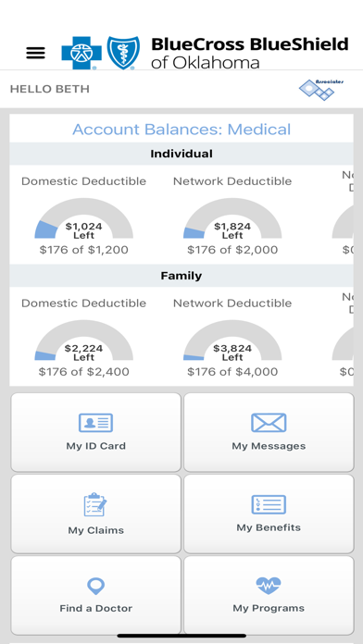The image size is (363, 644).
Task: Open the hamburger navigation menu
Action: tap(36, 53)
